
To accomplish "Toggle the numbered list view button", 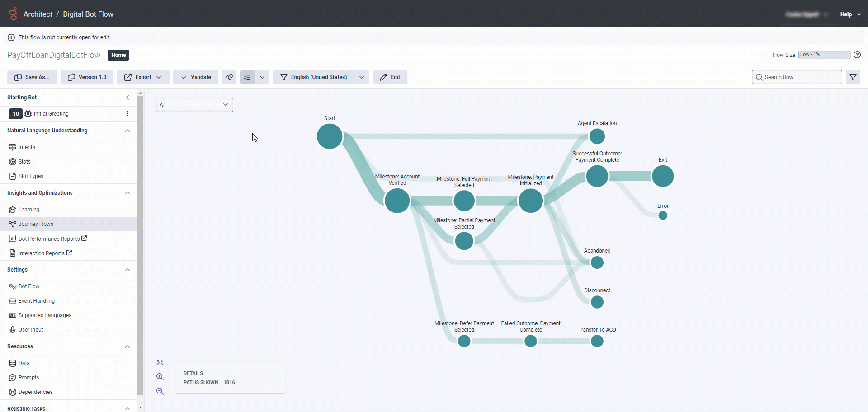I will coord(247,77).
